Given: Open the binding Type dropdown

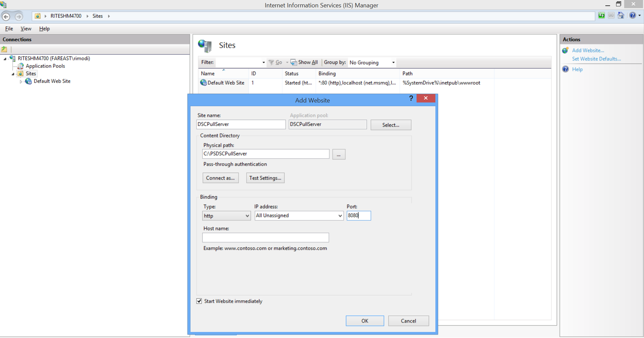Looking at the screenshot, I should (x=226, y=216).
